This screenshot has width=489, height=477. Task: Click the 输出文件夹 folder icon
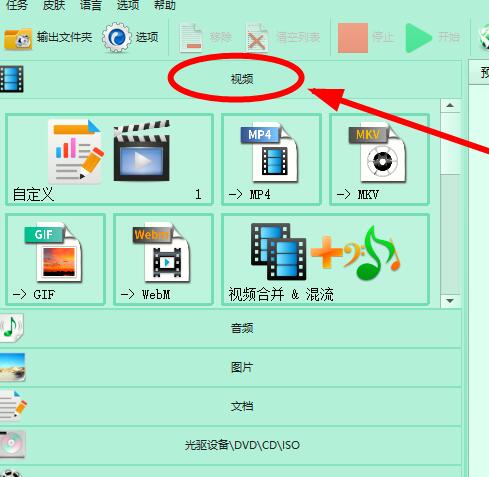(x=18, y=38)
